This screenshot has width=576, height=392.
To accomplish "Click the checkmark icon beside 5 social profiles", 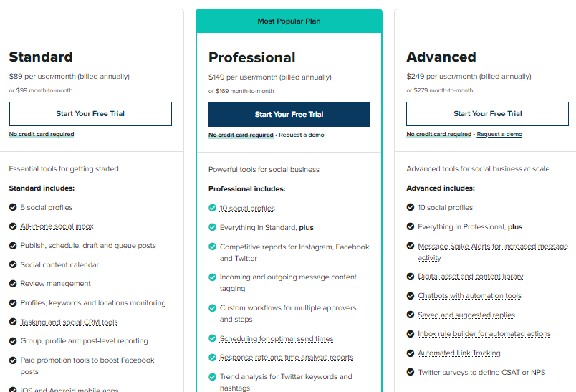I will pyautogui.click(x=13, y=207).
